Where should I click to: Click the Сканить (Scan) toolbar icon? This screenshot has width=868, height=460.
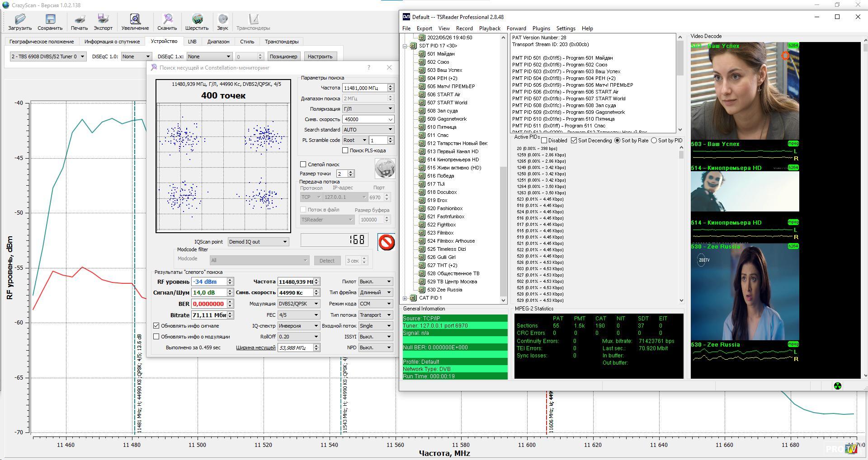pos(167,19)
